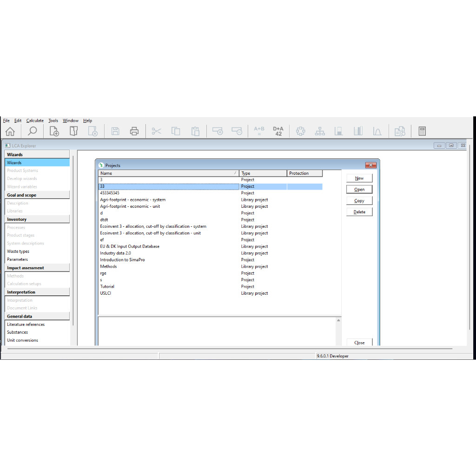Click the tree hierarchy toolbar icon
The image size is (476, 476).
(320, 132)
